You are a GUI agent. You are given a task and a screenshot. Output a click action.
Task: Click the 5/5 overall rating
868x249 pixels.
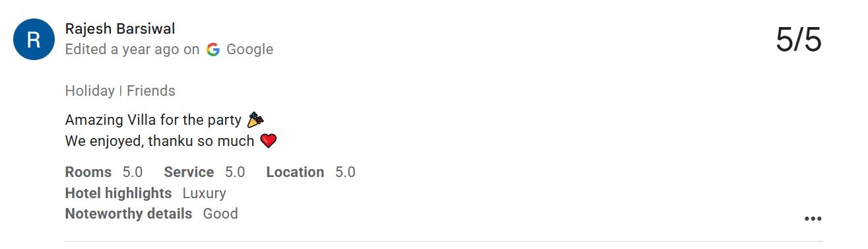point(799,40)
